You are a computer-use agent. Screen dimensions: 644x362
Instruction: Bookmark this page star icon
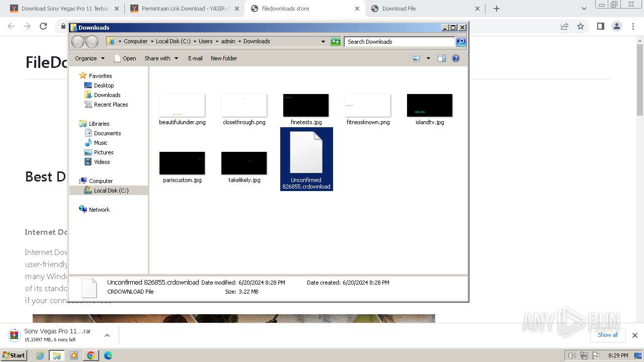581,26
